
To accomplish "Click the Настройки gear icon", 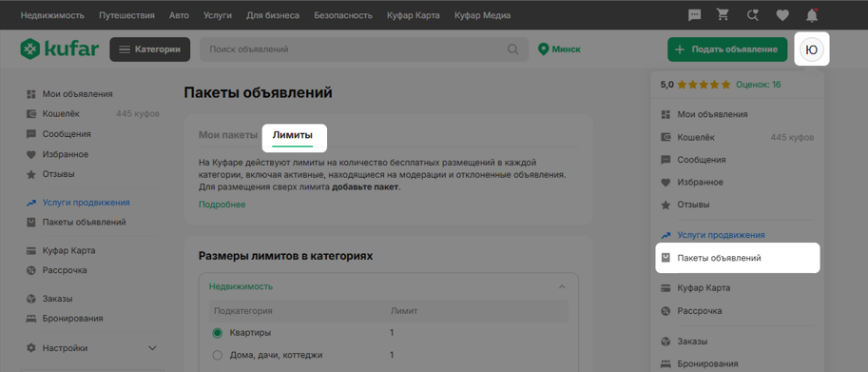I will pos(31,348).
